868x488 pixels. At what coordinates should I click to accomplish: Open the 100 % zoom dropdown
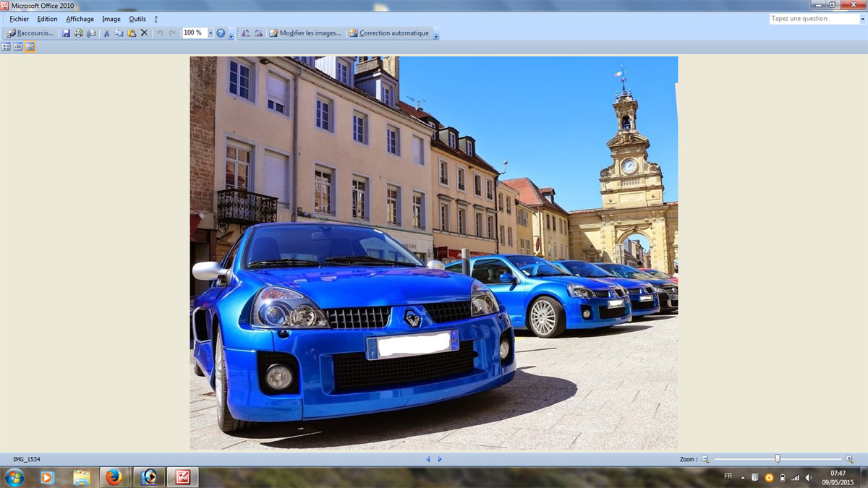click(x=210, y=33)
